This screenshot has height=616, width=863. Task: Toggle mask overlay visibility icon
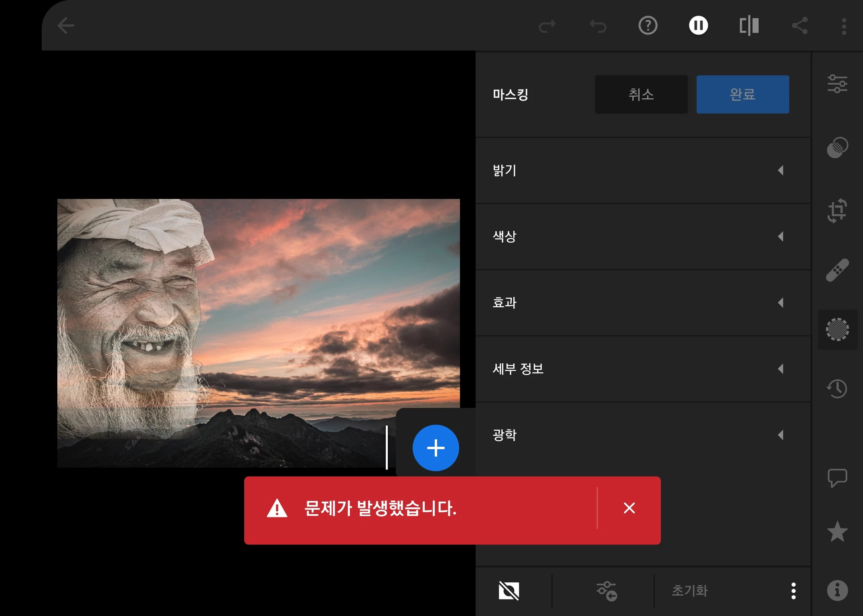509,591
